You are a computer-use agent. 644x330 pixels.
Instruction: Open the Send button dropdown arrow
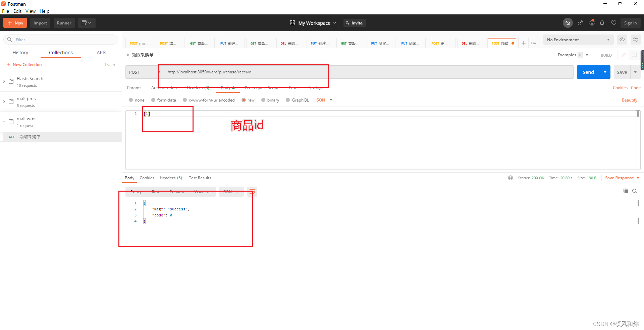pos(605,72)
